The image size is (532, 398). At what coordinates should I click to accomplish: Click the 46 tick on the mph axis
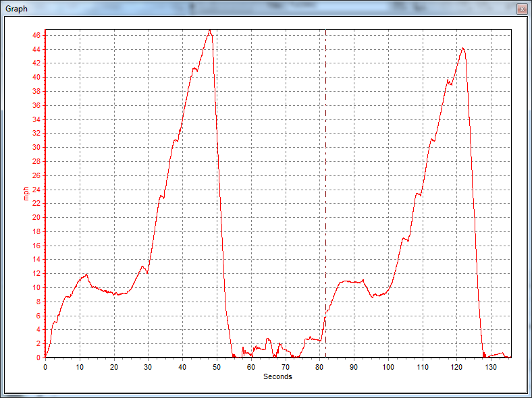pyautogui.click(x=38, y=35)
